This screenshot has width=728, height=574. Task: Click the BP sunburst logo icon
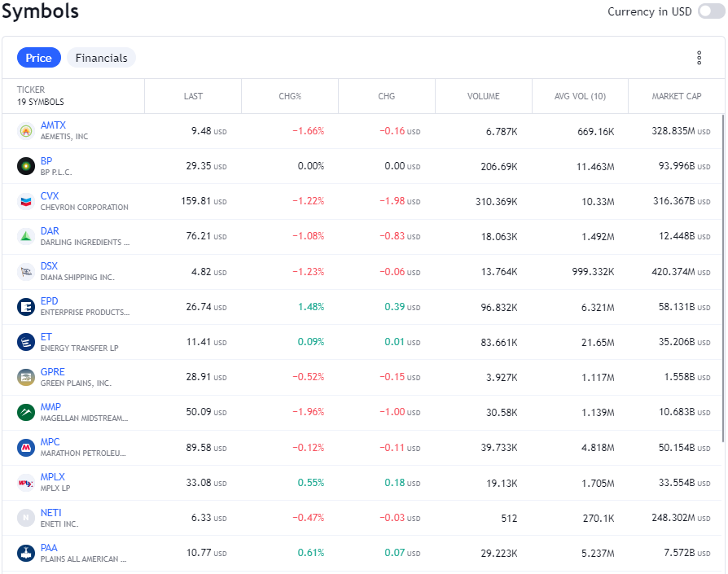(26, 166)
